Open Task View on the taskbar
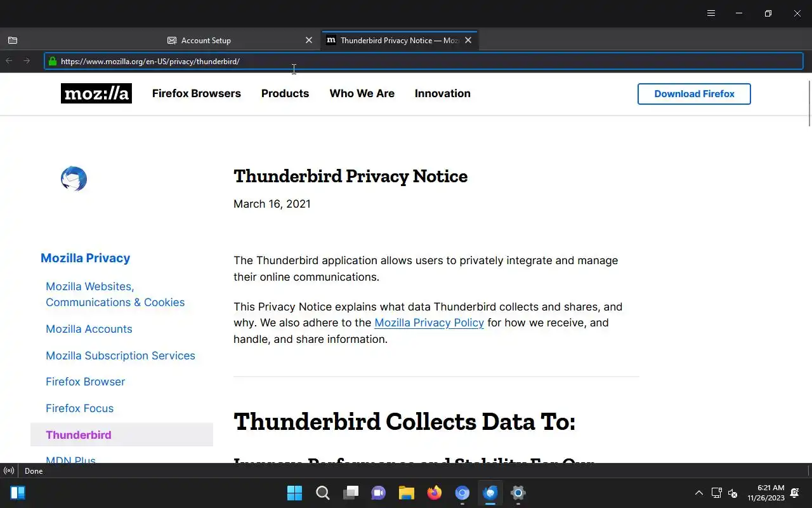Viewport: 812px width, 508px height. pos(351,493)
